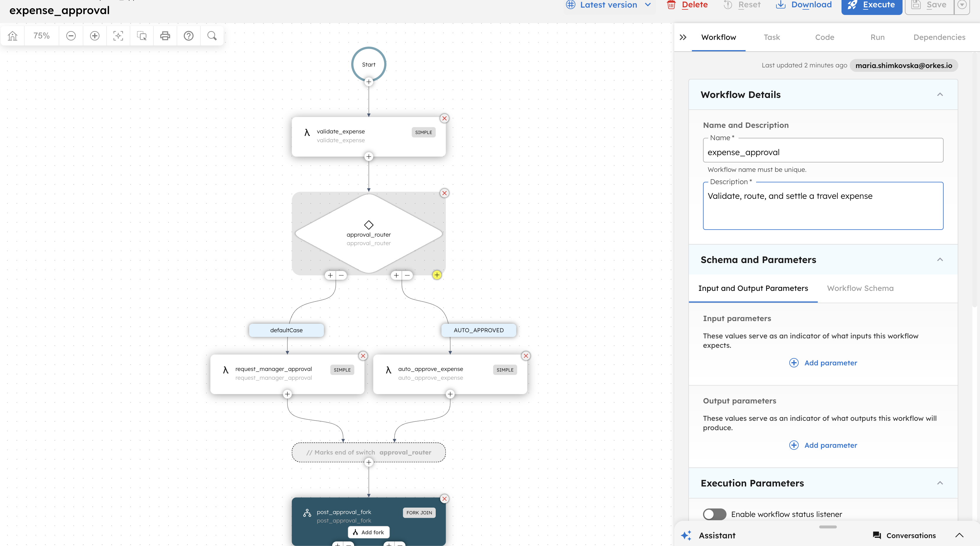Open the help question mark icon
Viewport: 980px width, 546px height.
click(189, 36)
